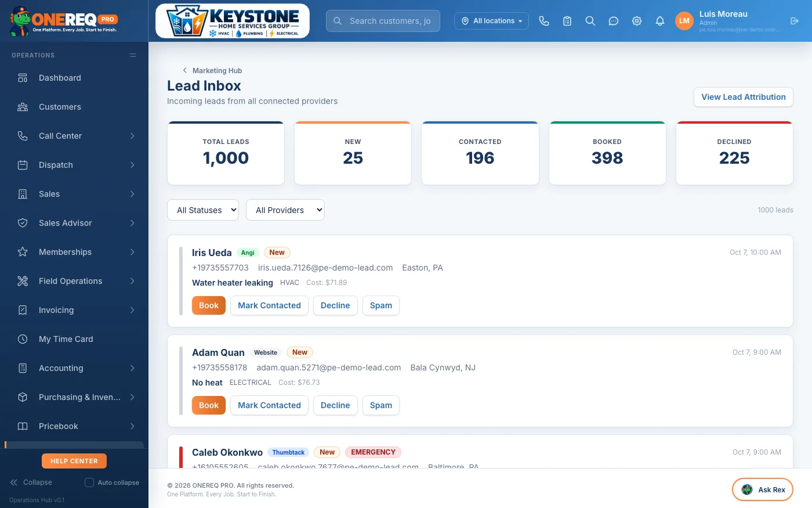Click the Dashboard sidebar icon
Screen dimensions: 812x508
click(23, 78)
